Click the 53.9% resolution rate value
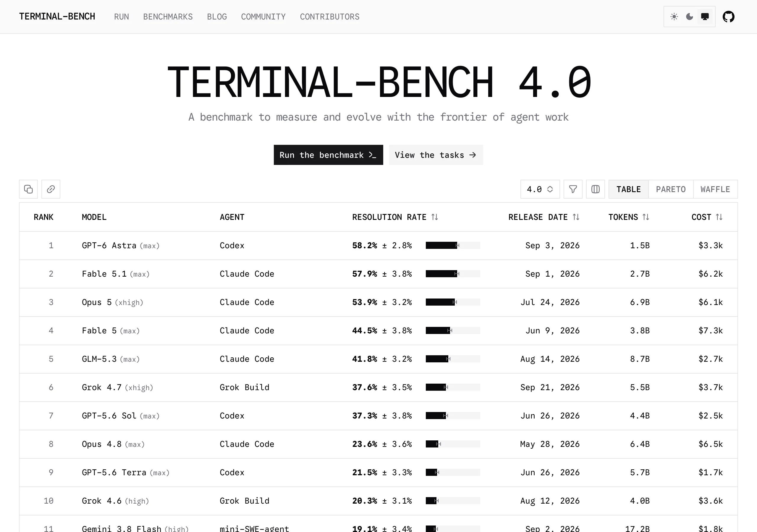Image resolution: width=757 pixels, height=532 pixels. [365, 302]
